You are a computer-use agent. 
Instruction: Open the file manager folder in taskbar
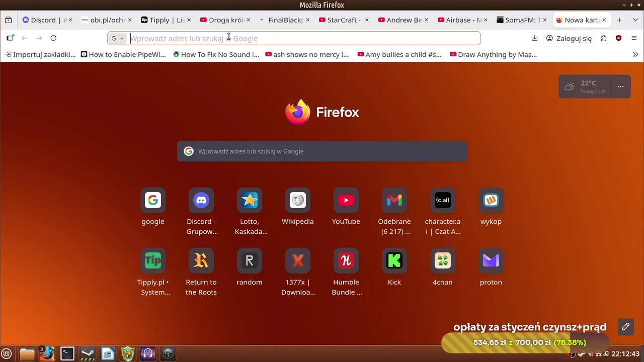click(x=27, y=354)
